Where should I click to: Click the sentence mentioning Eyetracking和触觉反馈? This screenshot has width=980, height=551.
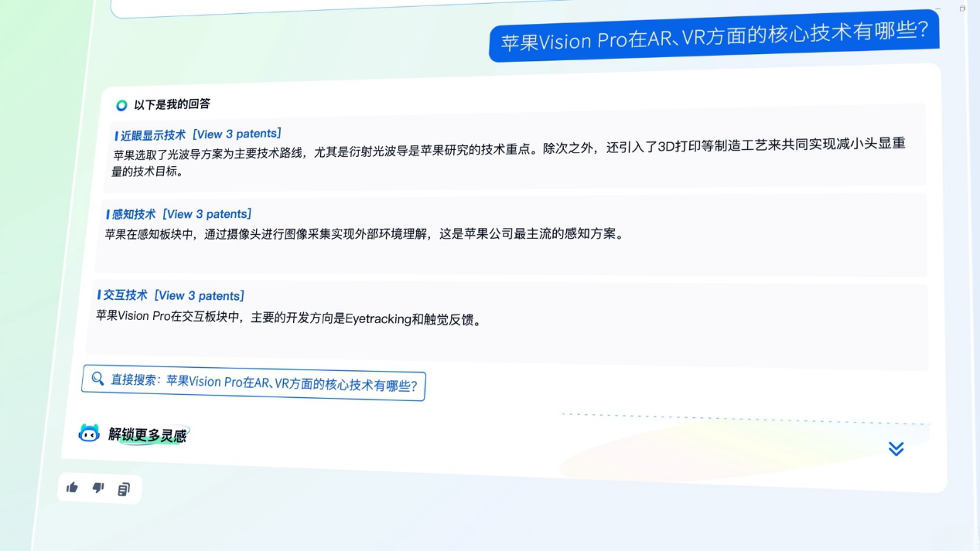pyautogui.click(x=289, y=317)
